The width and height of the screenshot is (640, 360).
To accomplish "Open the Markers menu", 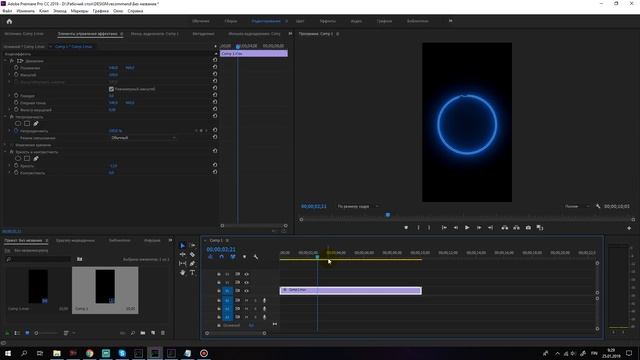I will point(79,11).
